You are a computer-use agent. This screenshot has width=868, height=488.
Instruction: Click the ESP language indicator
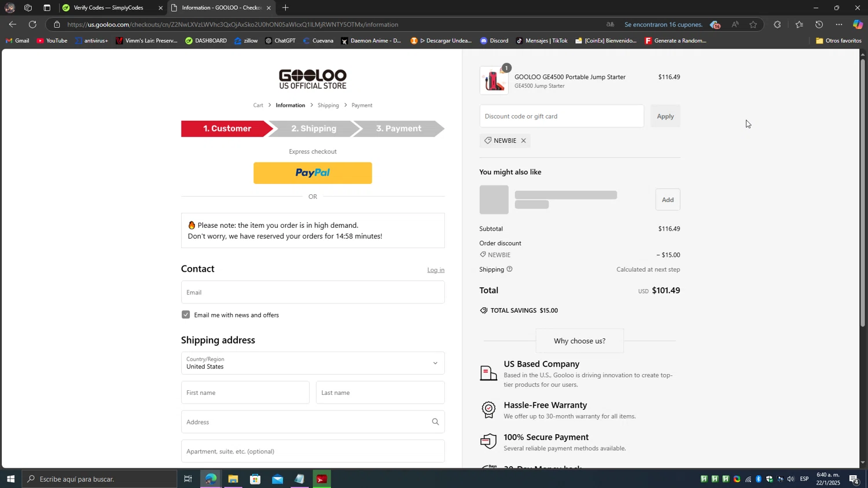tap(804, 479)
